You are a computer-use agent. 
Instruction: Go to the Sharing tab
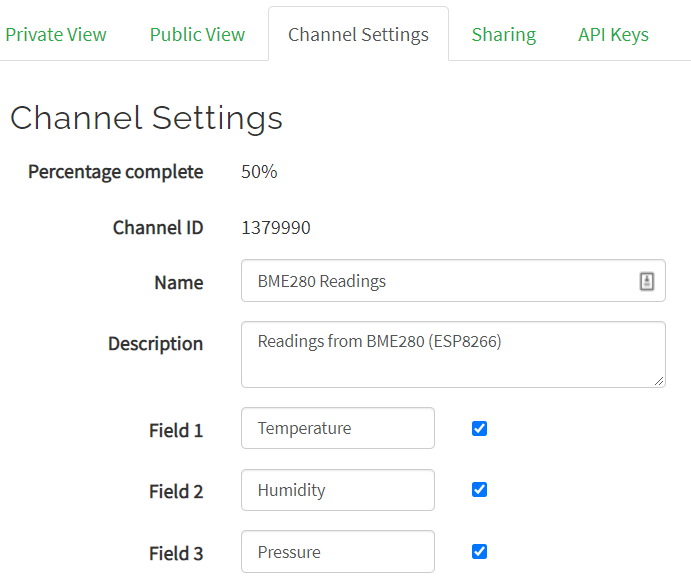tap(503, 34)
